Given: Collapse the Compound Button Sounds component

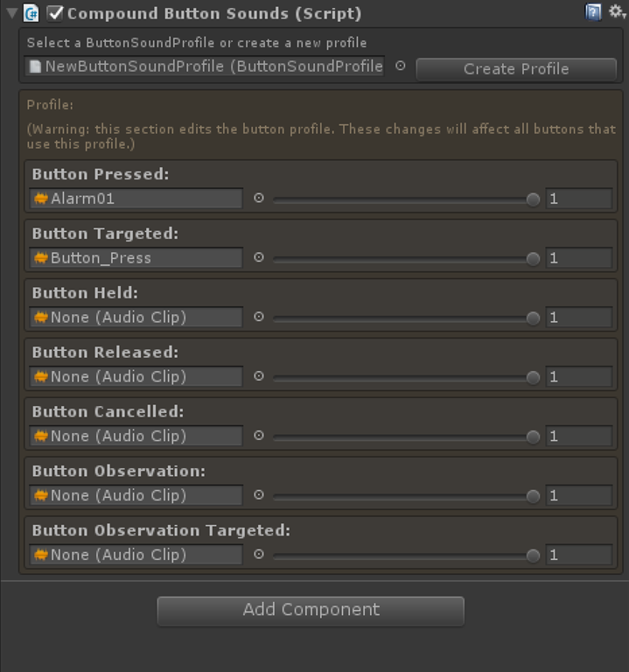Looking at the screenshot, I should [12, 13].
